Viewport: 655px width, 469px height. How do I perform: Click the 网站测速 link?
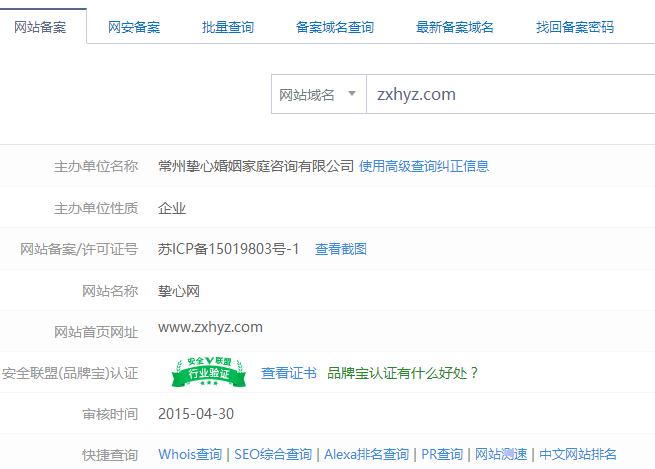(501, 454)
